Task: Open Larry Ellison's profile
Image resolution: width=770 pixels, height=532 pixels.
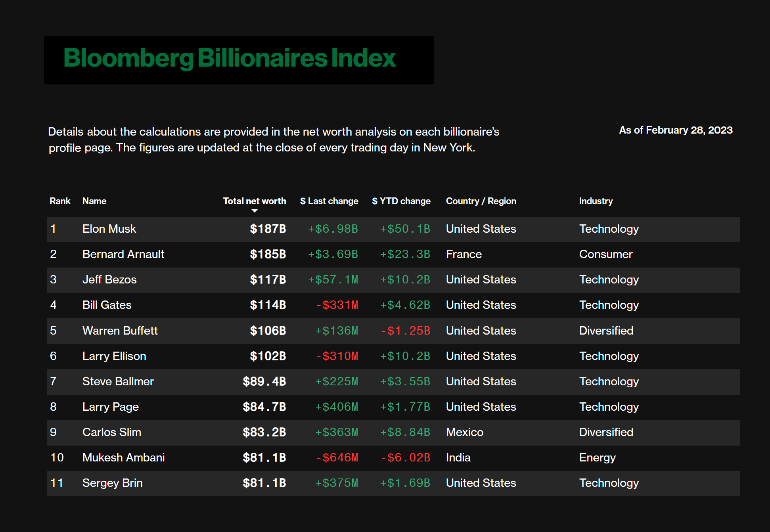Action: (x=114, y=356)
